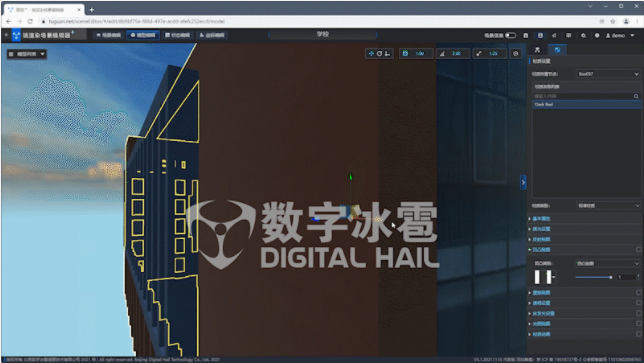Expand the 高光设置 highlight settings section
The width and height of the screenshot is (644, 363).
(541, 229)
